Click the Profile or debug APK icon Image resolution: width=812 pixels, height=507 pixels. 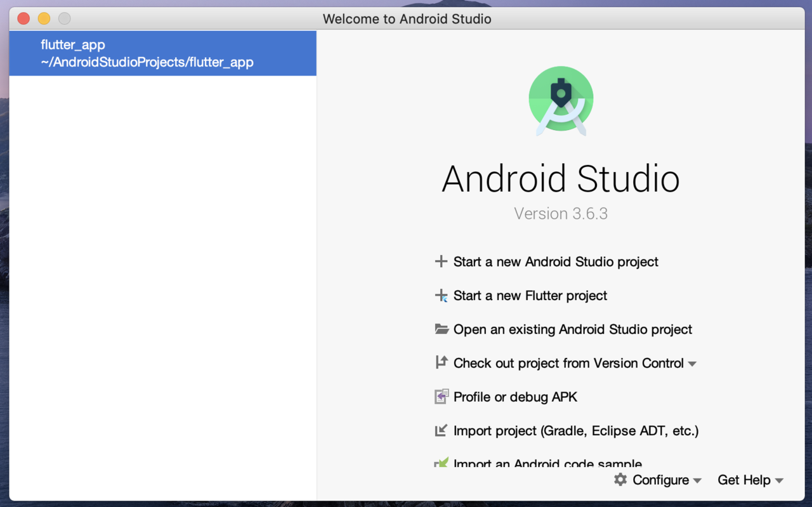pyautogui.click(x=442, y=397)
